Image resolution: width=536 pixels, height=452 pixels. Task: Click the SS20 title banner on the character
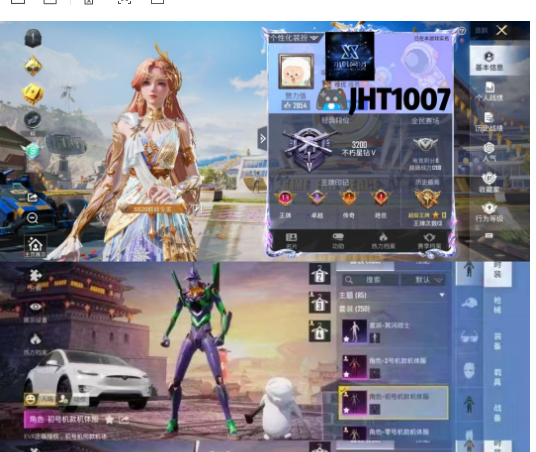tap(153, 209)
